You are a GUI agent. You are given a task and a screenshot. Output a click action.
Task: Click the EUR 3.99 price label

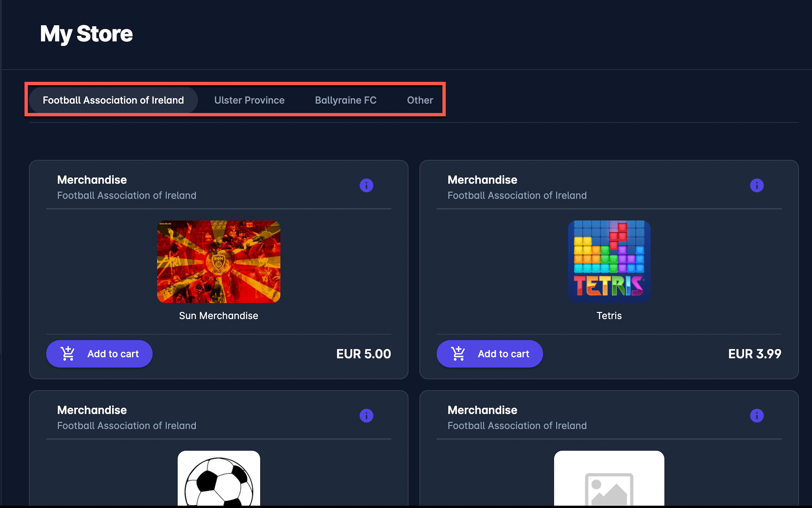pos(754,354)
